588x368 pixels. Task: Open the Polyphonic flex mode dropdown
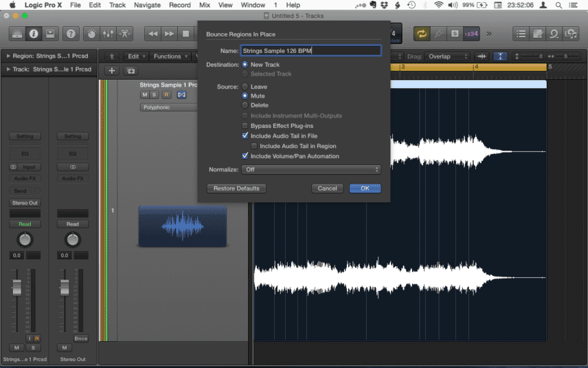[169, 107]
